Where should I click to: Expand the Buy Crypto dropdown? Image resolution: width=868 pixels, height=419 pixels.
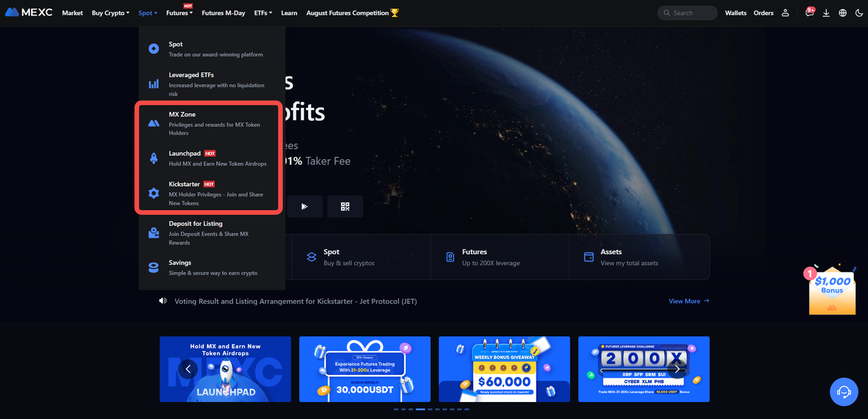[x=110, y=13]
